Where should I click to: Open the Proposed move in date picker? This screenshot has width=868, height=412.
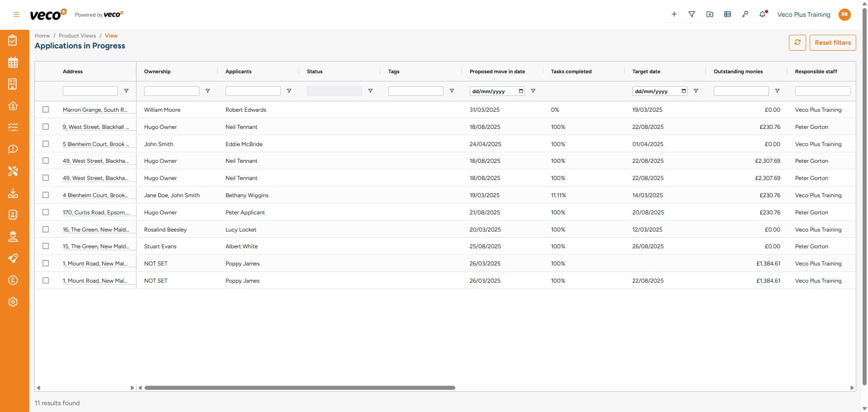tap(520, 91)
